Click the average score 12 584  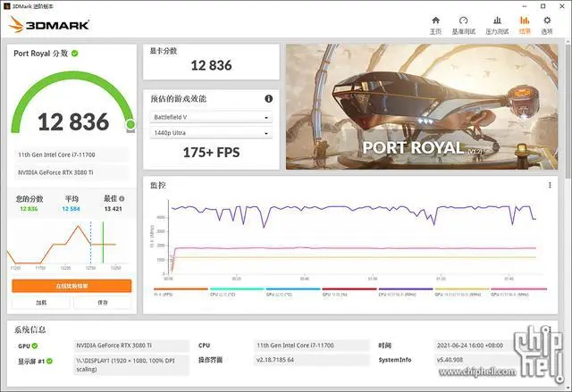(71, 209)
